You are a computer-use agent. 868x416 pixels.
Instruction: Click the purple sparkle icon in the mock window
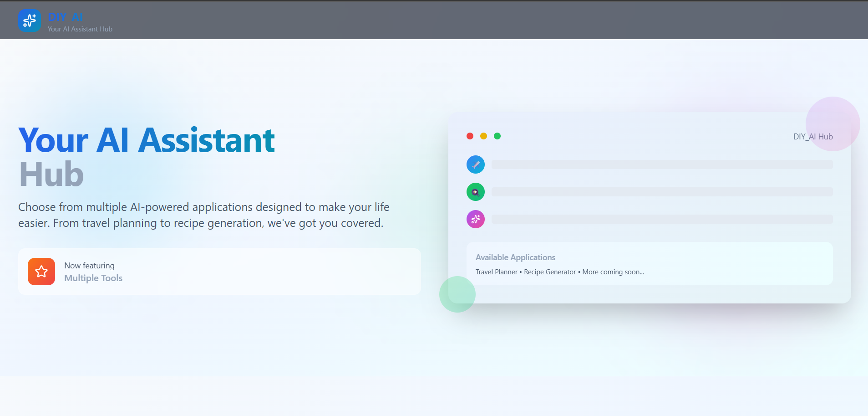point(475,219)
